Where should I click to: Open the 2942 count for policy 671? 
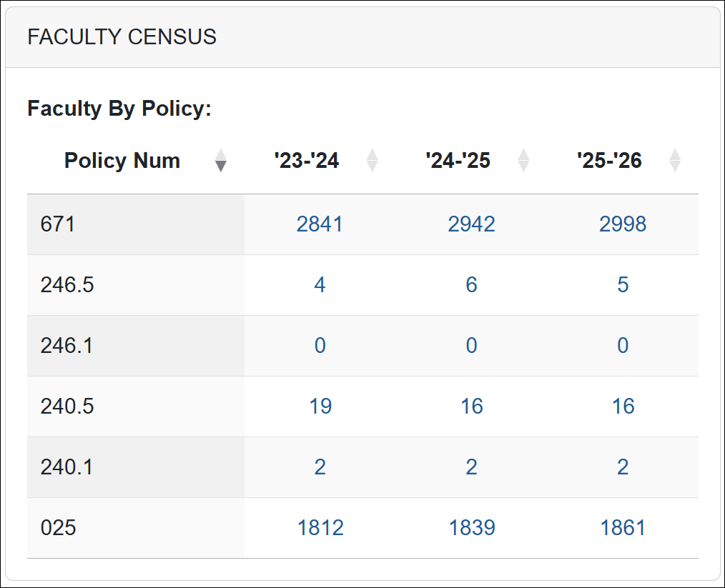tap(471, 224)
